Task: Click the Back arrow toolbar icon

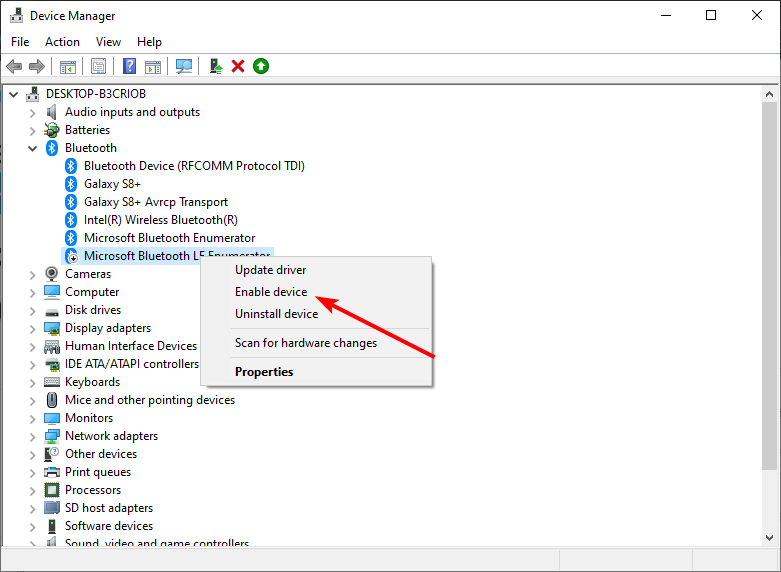Action: tap(14, 66)
